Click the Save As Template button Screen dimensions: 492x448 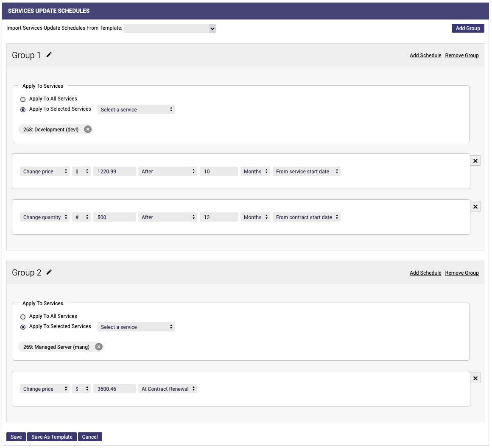tap(52, 437)
